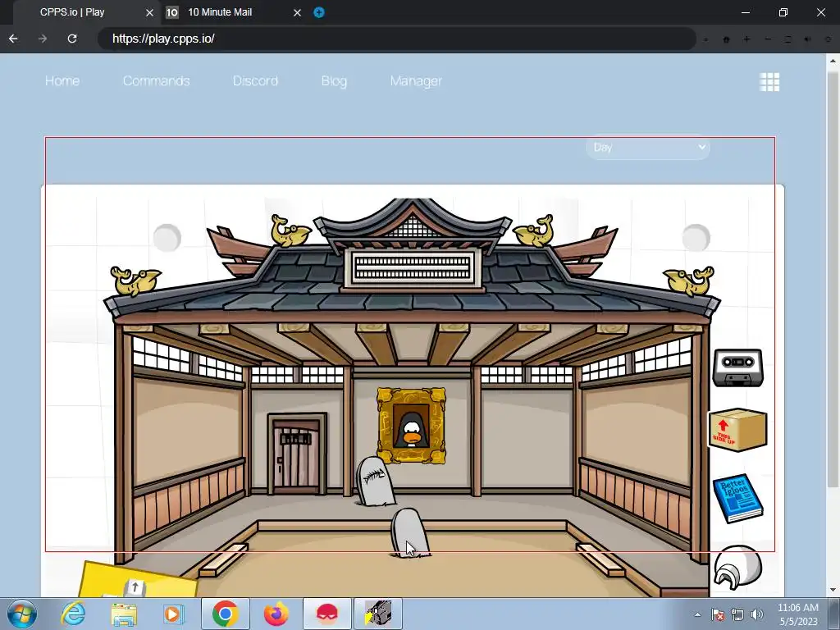The height and width of the screenshot is (630, 840).
Task: Select the plain front tombstone
Action: point(410,533)
